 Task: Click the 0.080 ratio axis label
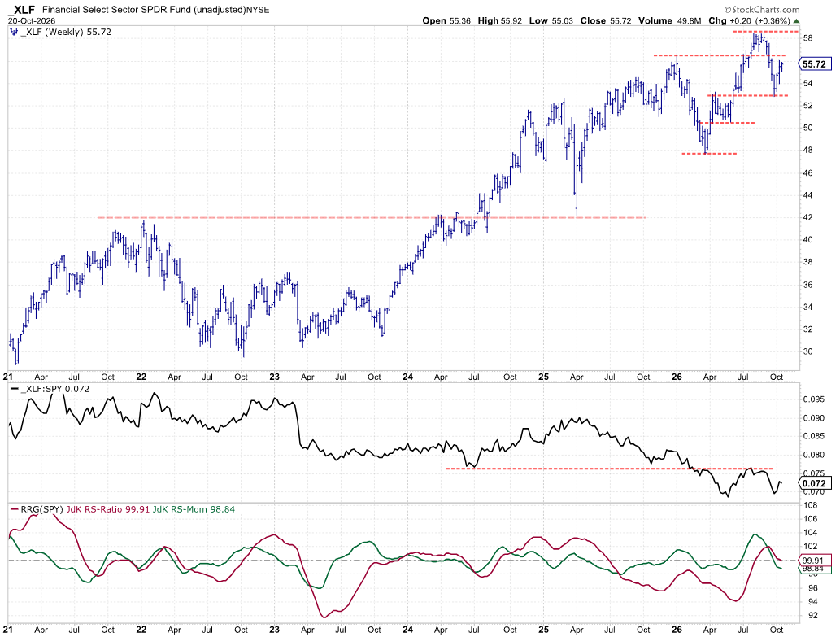pos(813,455)
